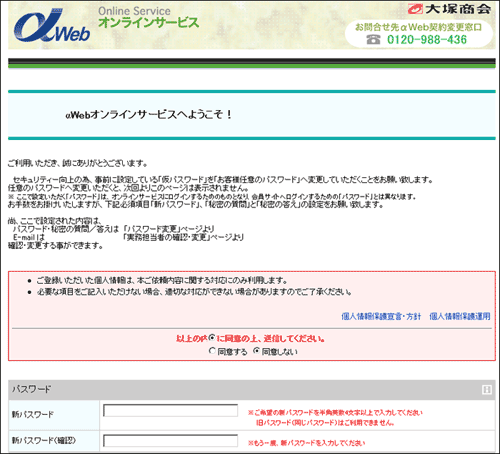Open the 個人情報保護運用 link
Image resolution: width=500 pixels, height=454 pixels.
(460, 316)
